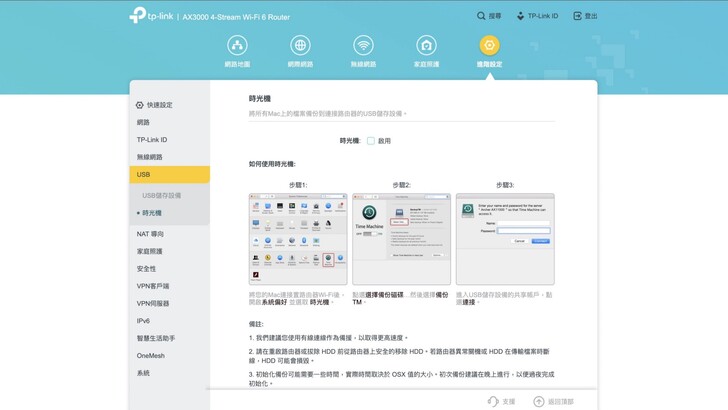Open VPN伺服器 in the sidebar
This screenshot has height=410, width=728.
[x=153, y=303]
